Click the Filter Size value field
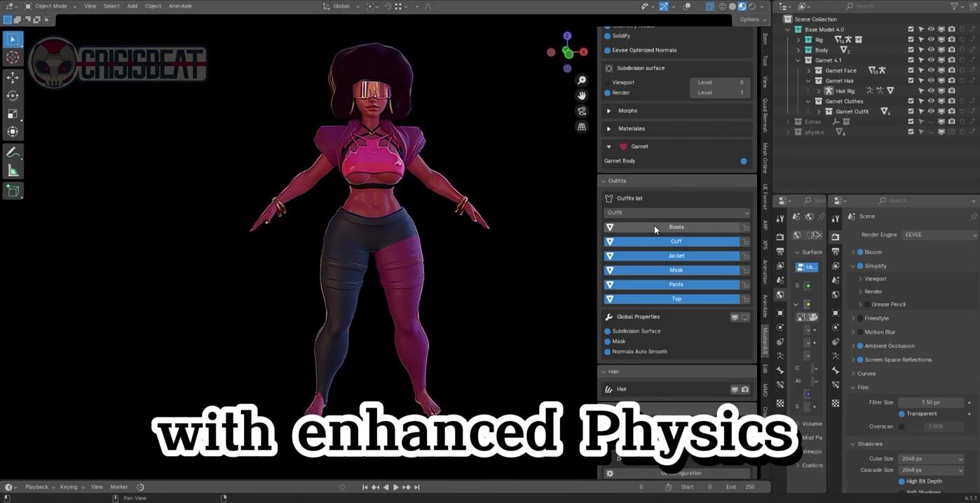 pyautogui.click(x=930, y=403)
